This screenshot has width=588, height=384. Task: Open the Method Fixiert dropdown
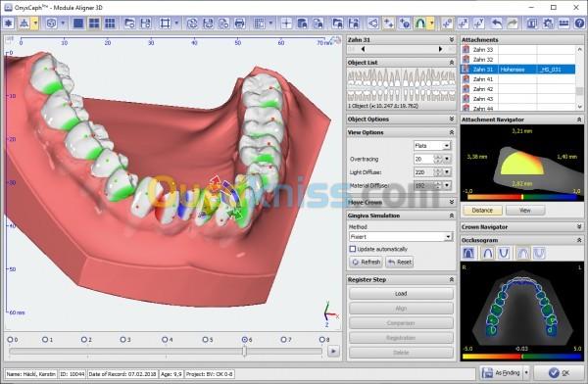pos(448,237)
